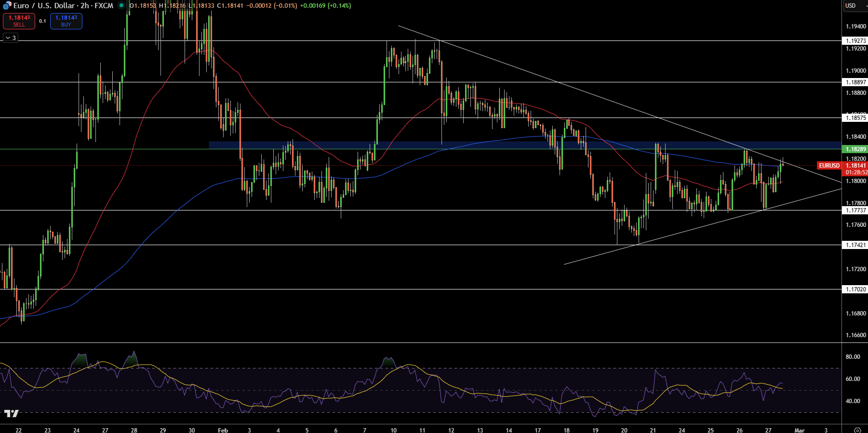Select the 1.17421 horizontal line price label
Screen dimensions: 868x433
point(855,245)
